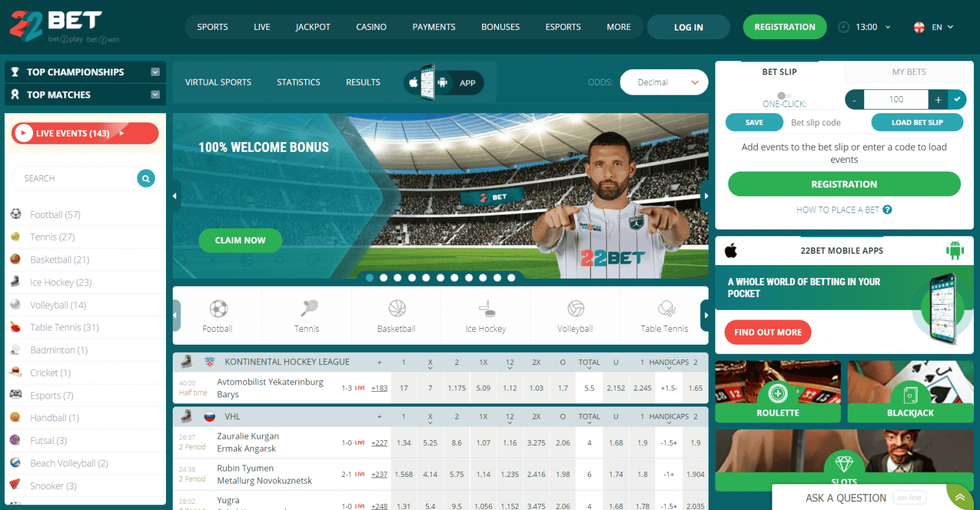980x510 pixels.
Task: Select odds 1.34 for Zauralie Kurgan win
Action: (x=404, y=443)
